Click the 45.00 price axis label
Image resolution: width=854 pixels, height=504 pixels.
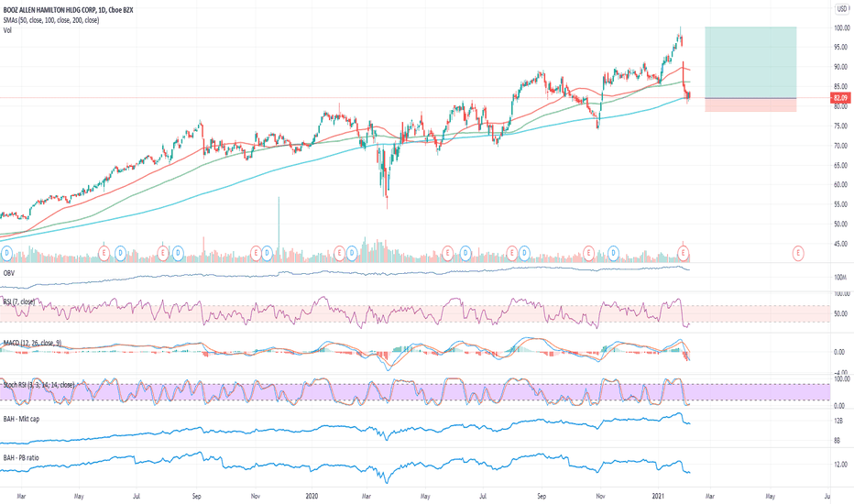coord(841,244)
